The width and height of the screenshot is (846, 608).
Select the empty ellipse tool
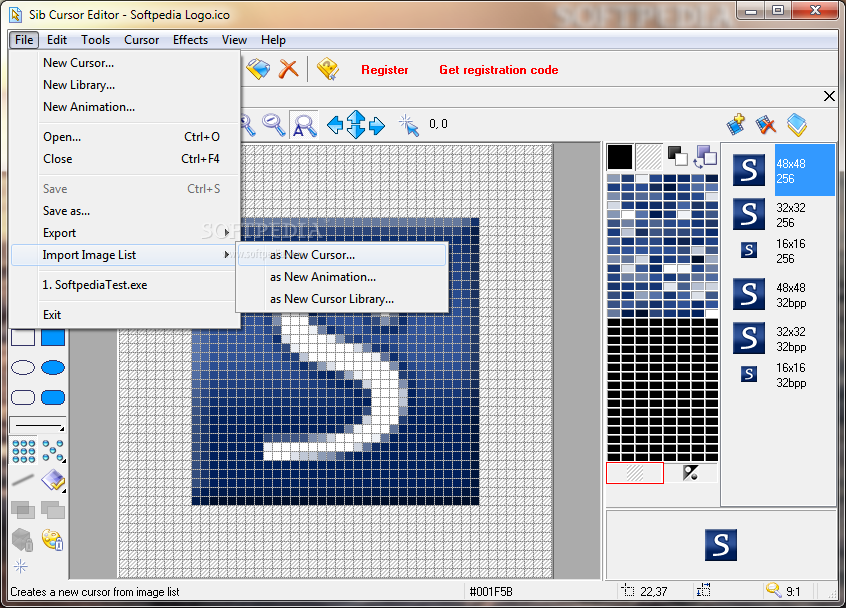[23, 367]
